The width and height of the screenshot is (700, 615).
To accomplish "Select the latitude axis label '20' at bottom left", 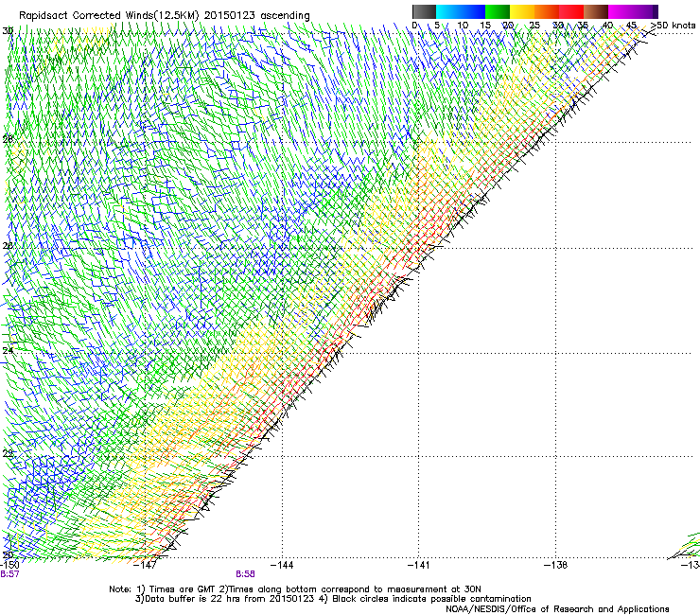I will pos(8,555).
